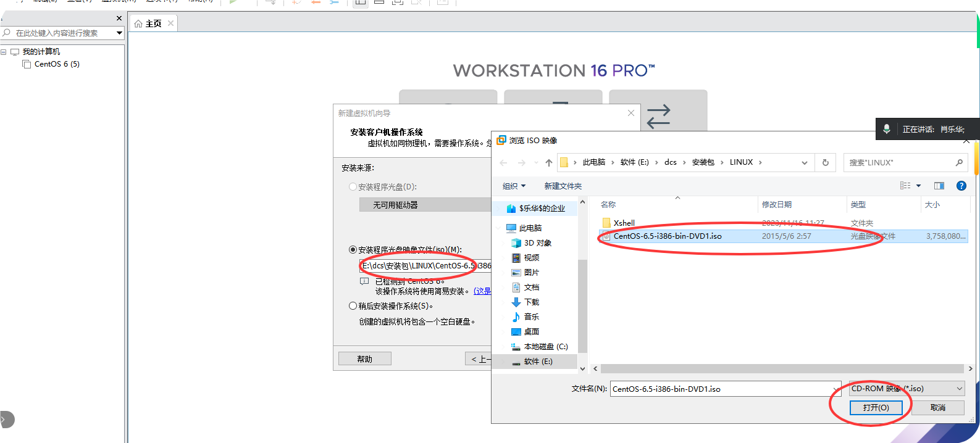Open the view options dropdown arrow

pos(918,186)
